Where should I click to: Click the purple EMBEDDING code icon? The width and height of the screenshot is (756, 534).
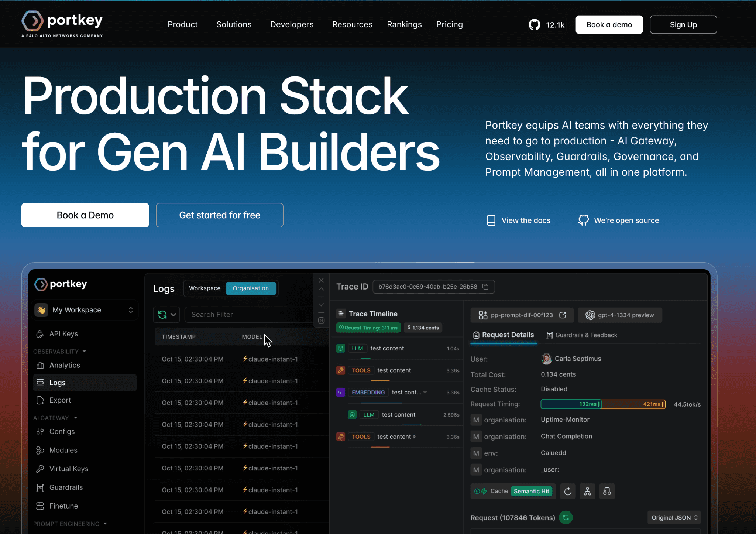pos(341,392)
